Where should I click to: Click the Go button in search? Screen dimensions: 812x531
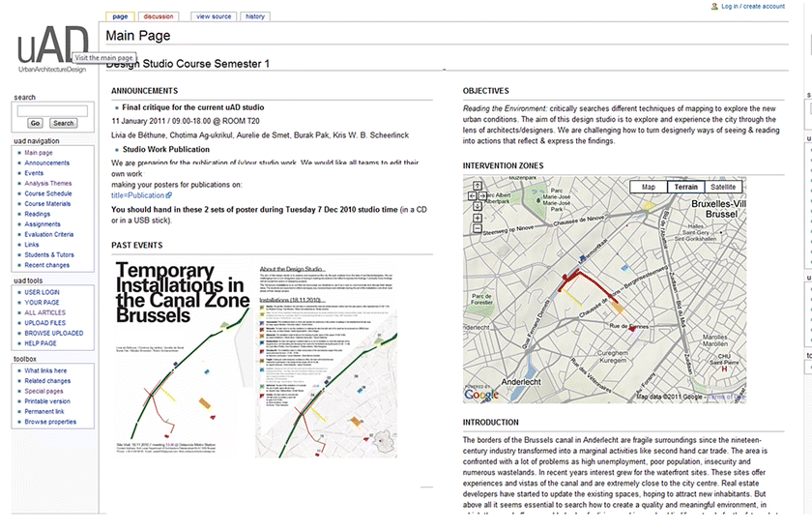(35, 123)
